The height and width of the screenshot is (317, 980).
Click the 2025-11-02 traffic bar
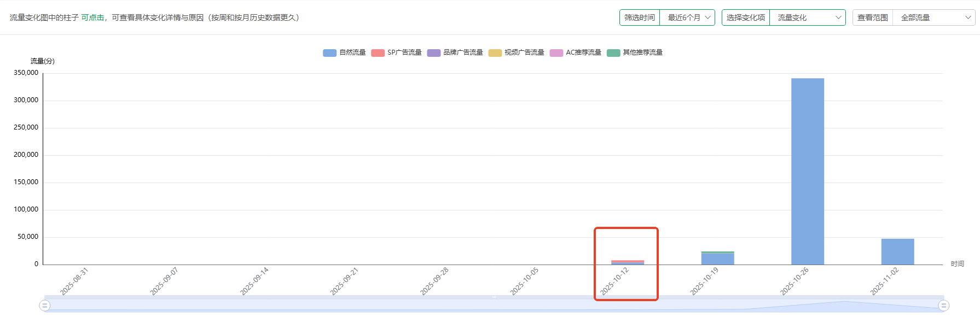[897, 251]
